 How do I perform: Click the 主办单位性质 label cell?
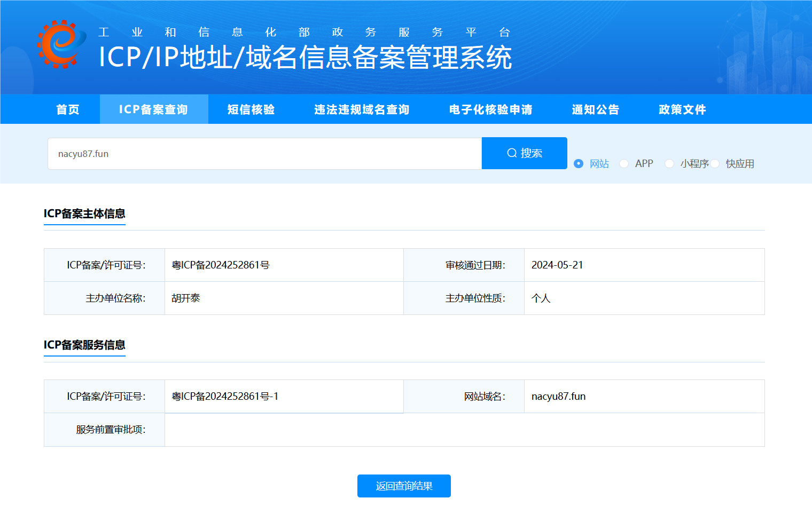tap(464, 298)
